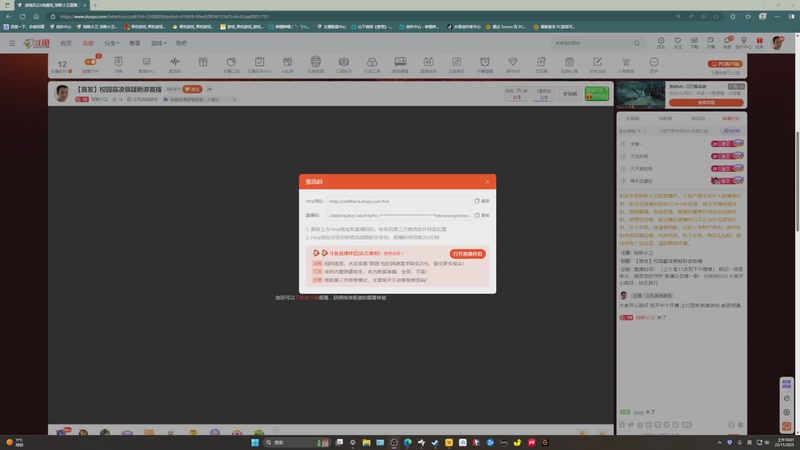Open the user profile avatar in header
This screenshot has height=450, width=800.
(778, 43)
